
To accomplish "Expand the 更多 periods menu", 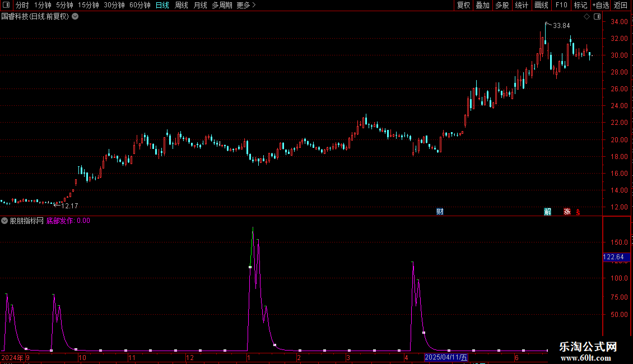I will [246, 5].
